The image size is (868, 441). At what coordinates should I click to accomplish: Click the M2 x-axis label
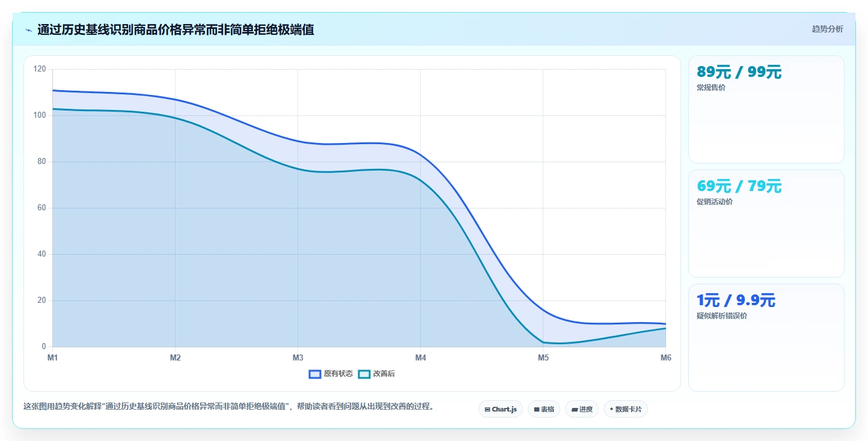click(x=176, y=357)
